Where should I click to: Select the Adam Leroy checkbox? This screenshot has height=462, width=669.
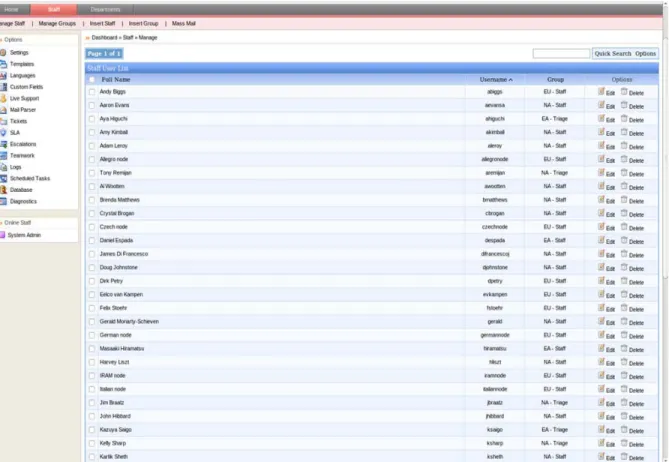pyautogui.click(x=92, y=146)
